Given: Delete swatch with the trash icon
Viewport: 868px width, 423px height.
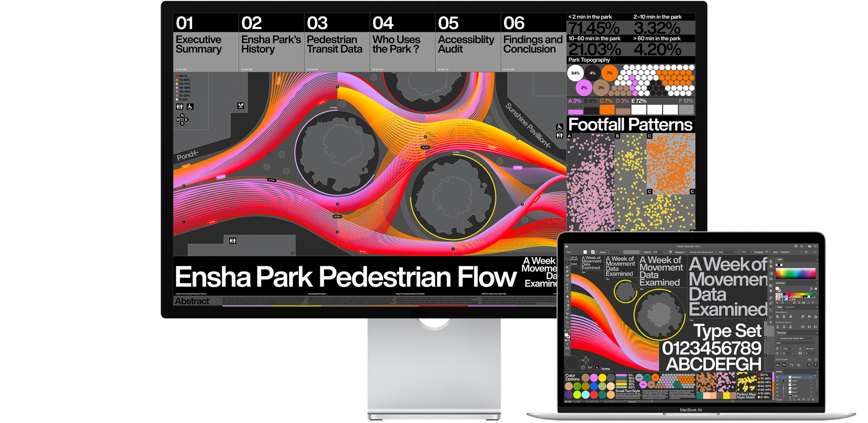Looking at the screenshot, I should (x=813, y=303).
